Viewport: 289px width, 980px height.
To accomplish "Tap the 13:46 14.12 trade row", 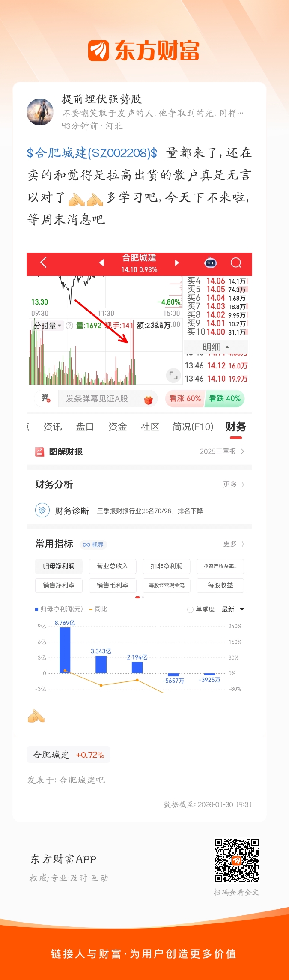I will coord(217,366).
